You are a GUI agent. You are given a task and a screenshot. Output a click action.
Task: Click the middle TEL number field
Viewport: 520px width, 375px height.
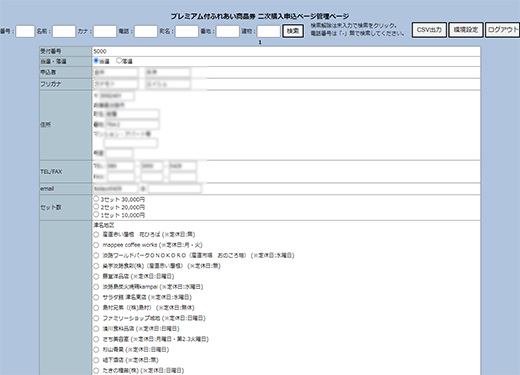(152, 166)
